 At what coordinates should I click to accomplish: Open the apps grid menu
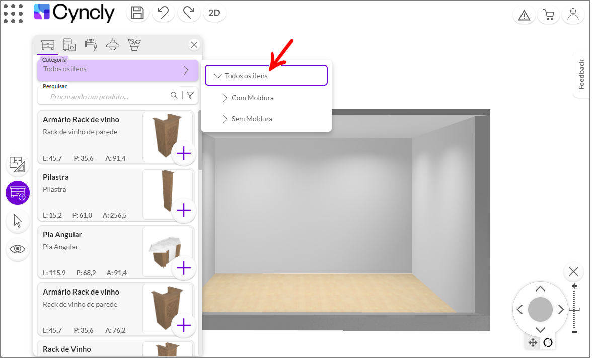13,14
